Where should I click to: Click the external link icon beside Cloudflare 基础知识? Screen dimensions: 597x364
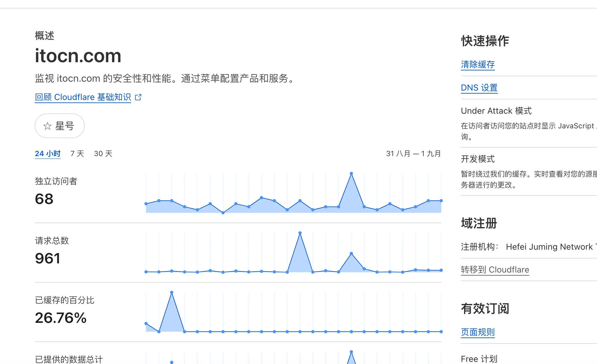[138, 97]
